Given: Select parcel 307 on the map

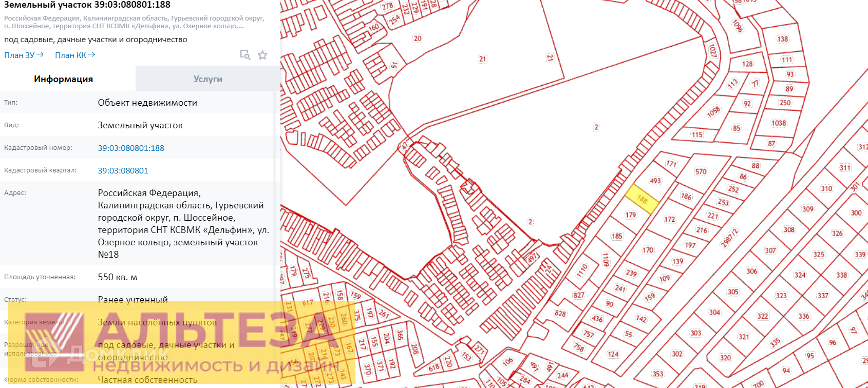Looking at the screenshot, I should (x=770, y=250).
